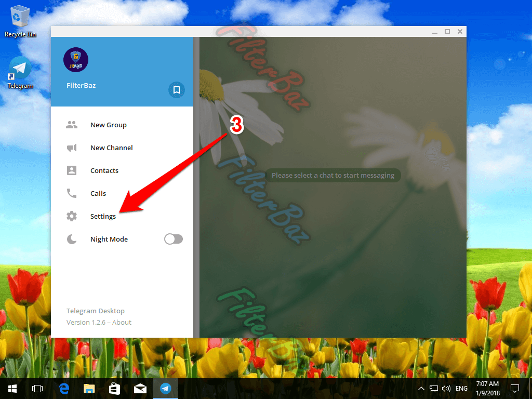Open the ENG language input selector

point(461,388)
